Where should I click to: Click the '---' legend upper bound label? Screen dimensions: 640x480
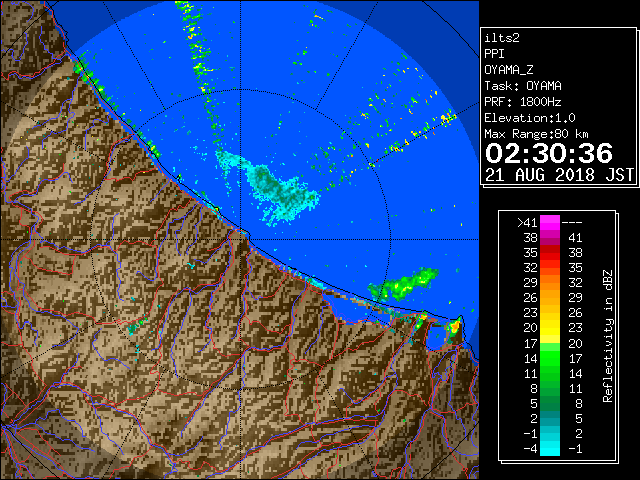click(x=572, y=222)
